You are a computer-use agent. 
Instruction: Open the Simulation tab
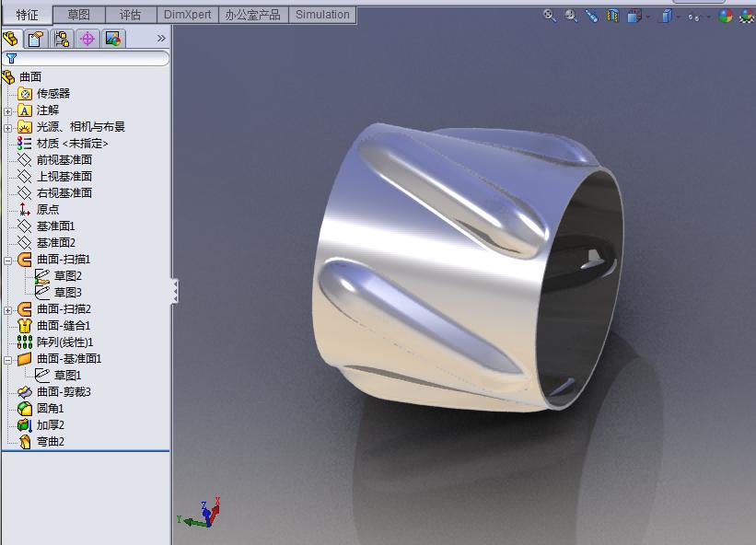coord(322,15)
